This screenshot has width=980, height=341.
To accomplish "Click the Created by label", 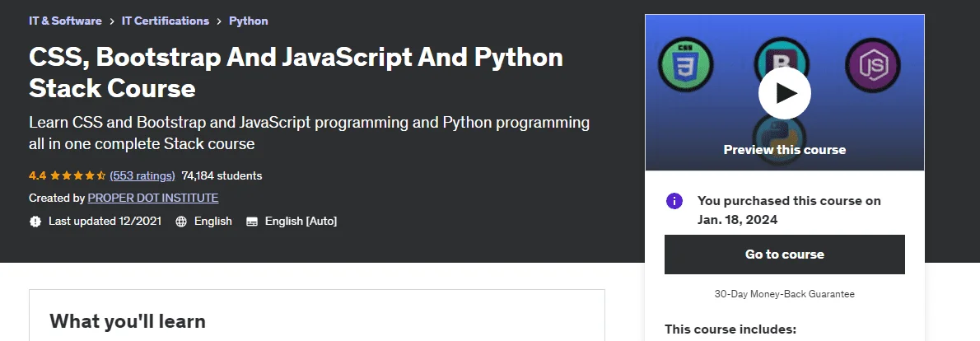I will 57,198.
